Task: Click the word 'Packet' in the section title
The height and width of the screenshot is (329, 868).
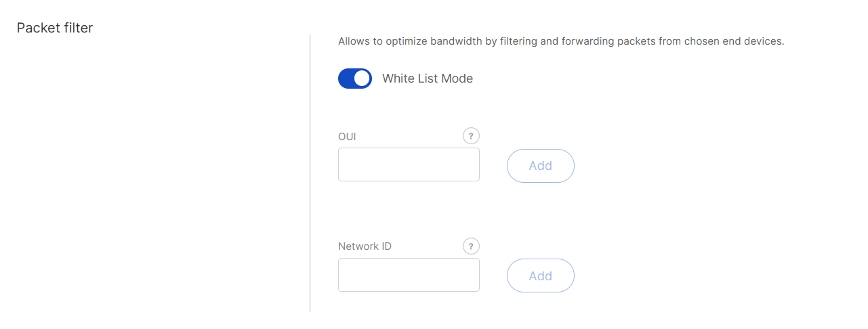Action: pyautogui.click(x=36, y=28)
